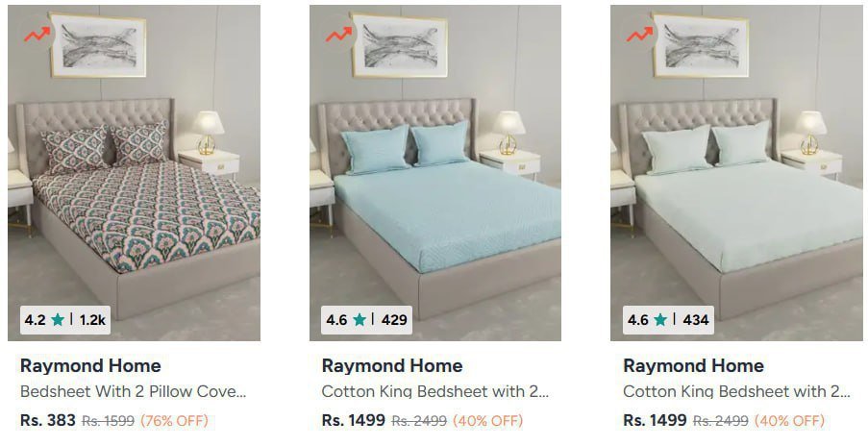Click the struck-through Rs. 1599 original price
Screen dimensions: 868x446
pos(108,421)
